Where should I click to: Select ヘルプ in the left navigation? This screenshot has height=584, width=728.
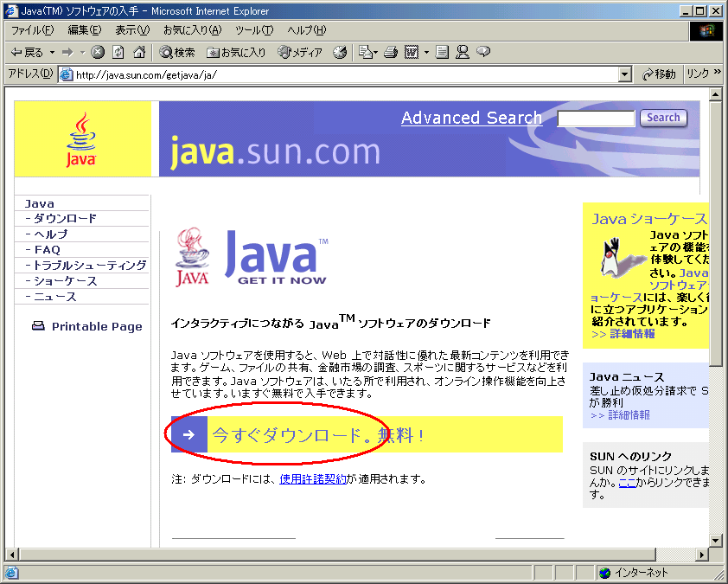coord(51,234)
